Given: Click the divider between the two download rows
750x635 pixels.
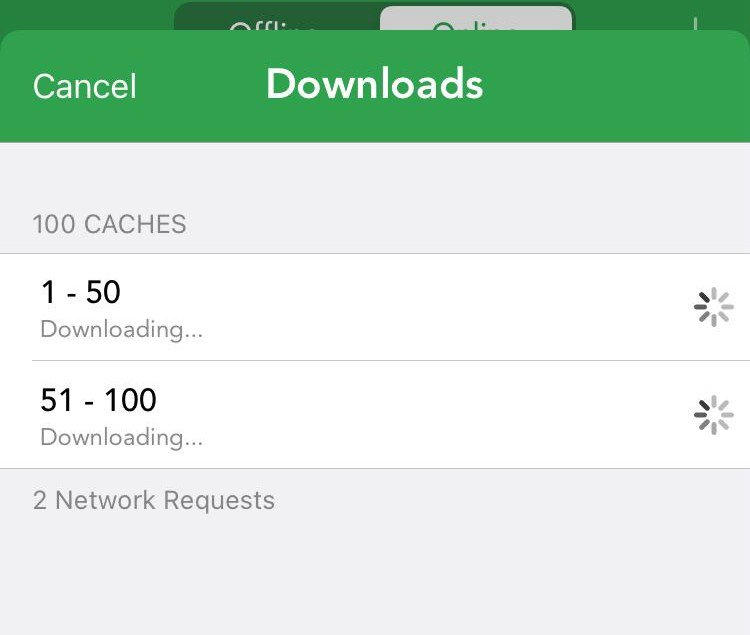Looking at the screenshot, I should 391,361.
